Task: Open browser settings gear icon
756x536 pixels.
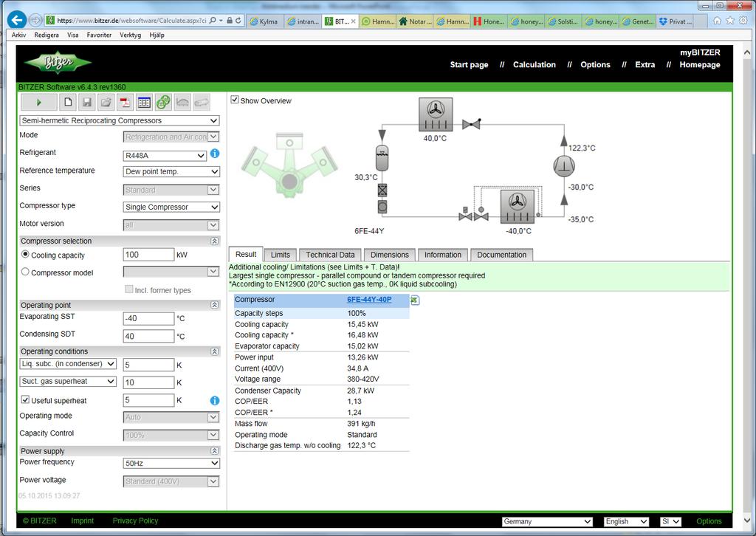Action: (x=743, y=20)
